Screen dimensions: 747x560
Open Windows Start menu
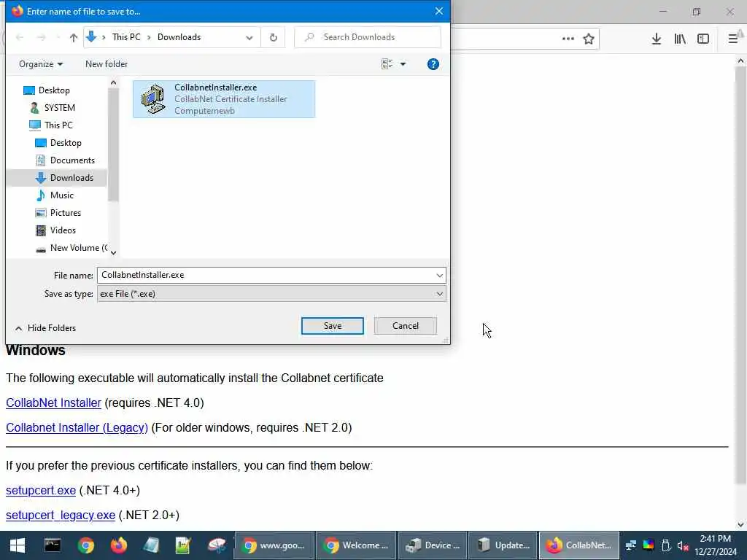18,545
